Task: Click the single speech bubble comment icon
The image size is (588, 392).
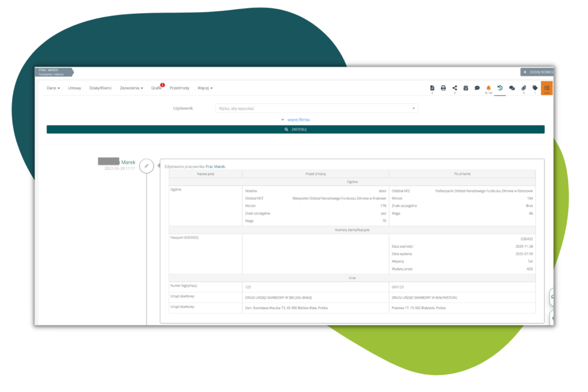Action: (x=477, y=88)
